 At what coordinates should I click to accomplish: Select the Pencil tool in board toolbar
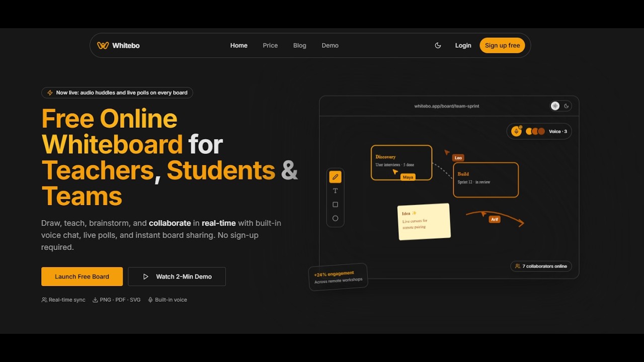335,177
